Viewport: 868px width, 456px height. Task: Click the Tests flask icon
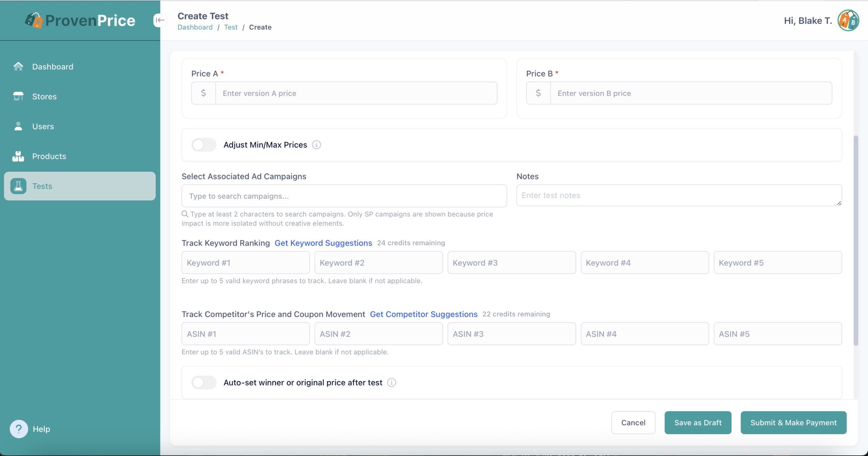click(18, 186)
